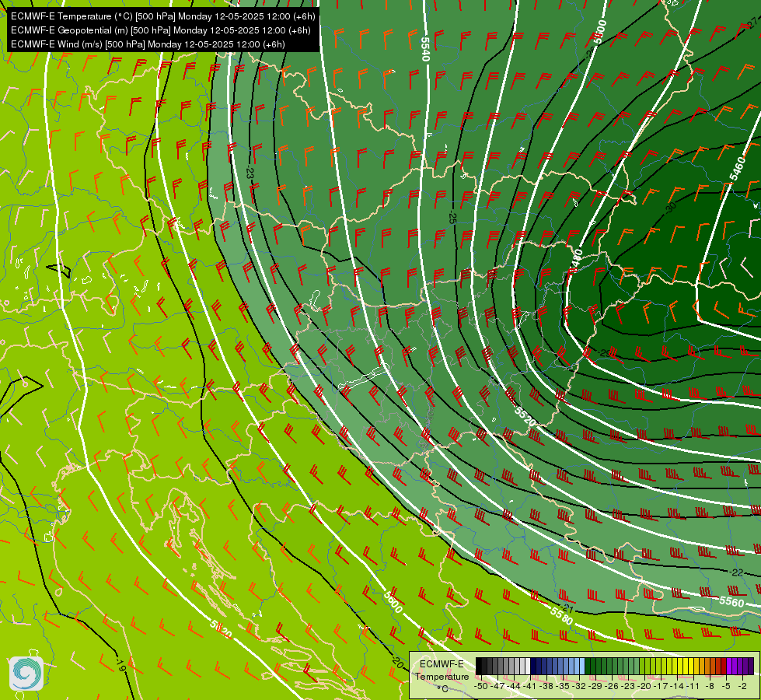The height and width of the screenshot is (700, 761).
Task: Click the 5560 geopotential contour label
Action: [x=731, y=601]
